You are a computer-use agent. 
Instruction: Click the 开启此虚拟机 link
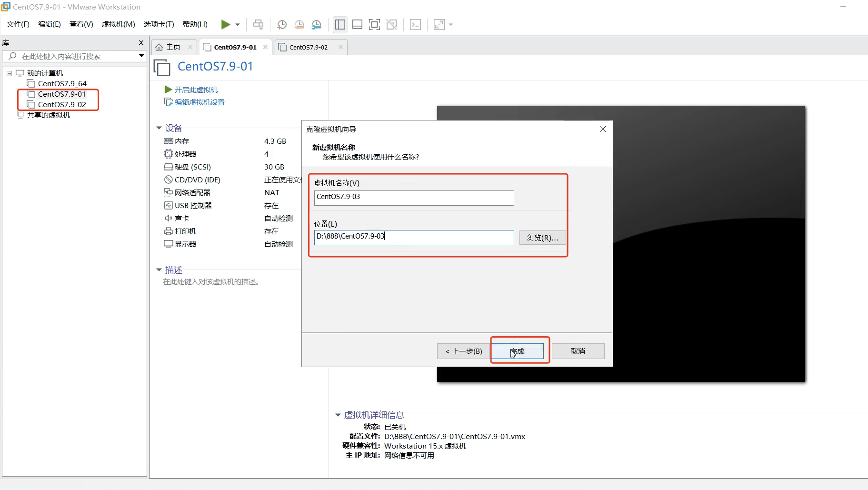196,90
